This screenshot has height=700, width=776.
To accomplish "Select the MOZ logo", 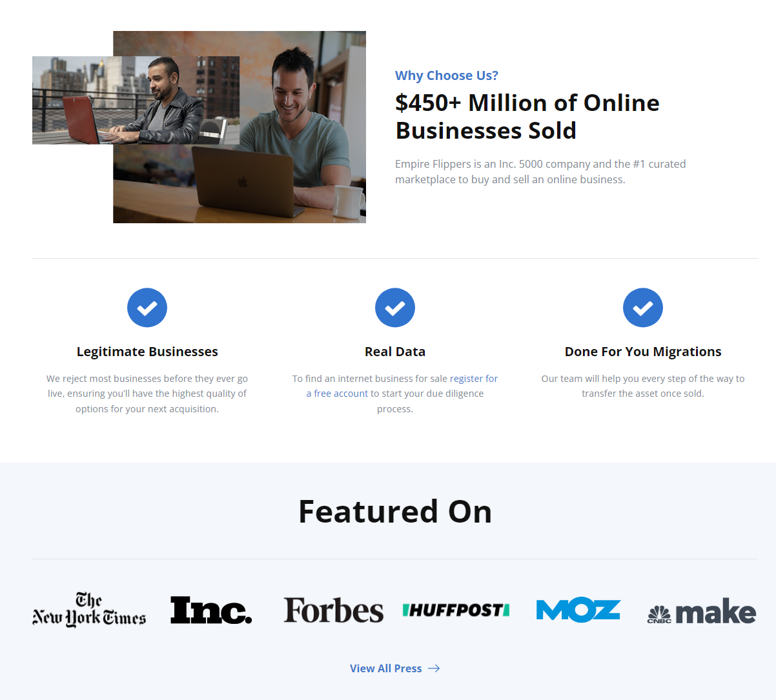I will coord(578,609).
